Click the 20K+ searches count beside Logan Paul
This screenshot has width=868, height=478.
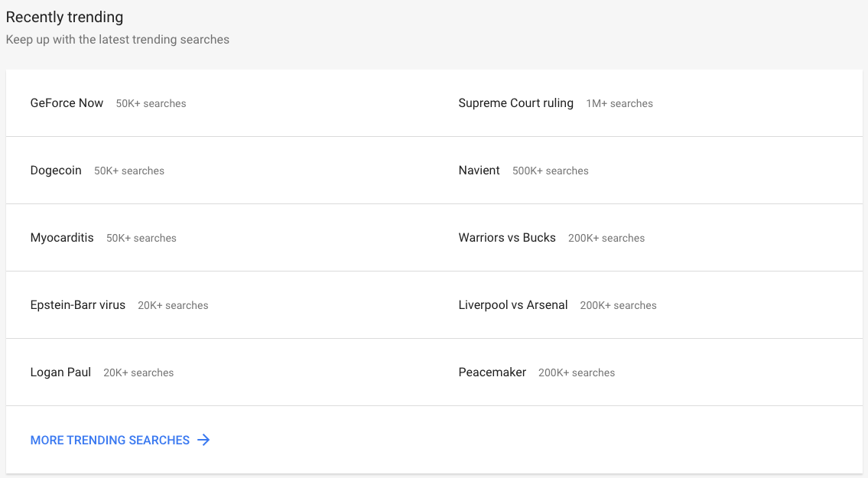pyautogui.click(x=138, y=372)
